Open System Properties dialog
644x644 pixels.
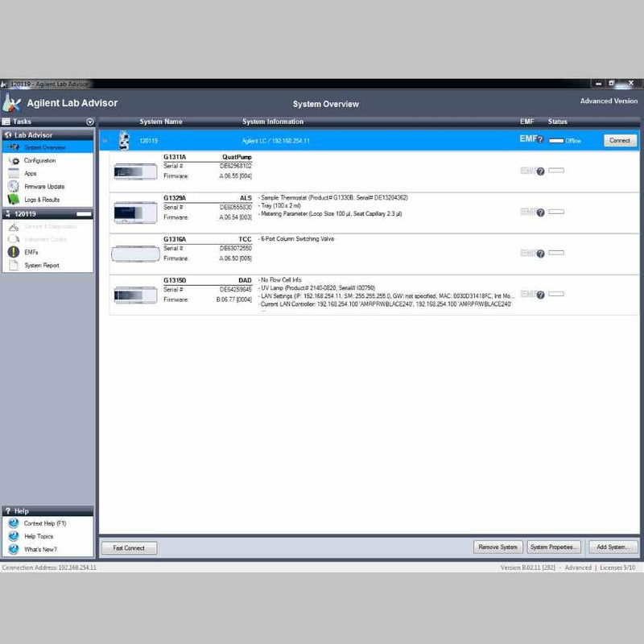coord(554,547)
